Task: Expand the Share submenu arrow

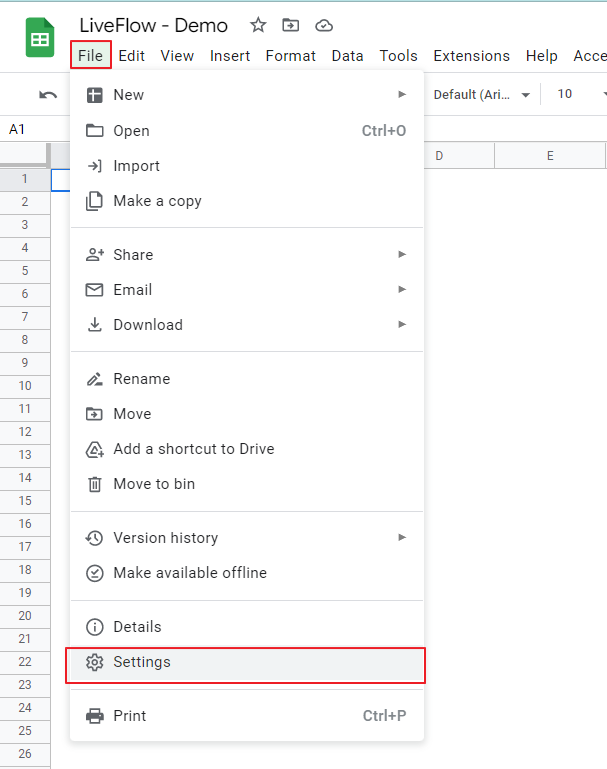Action: pyautogui.click(x=402, y=254)
